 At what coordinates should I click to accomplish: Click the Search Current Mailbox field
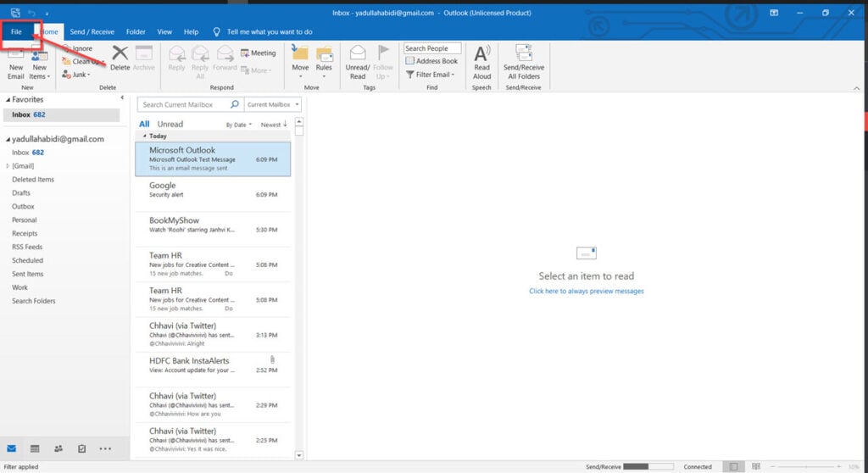pos(183,104)
